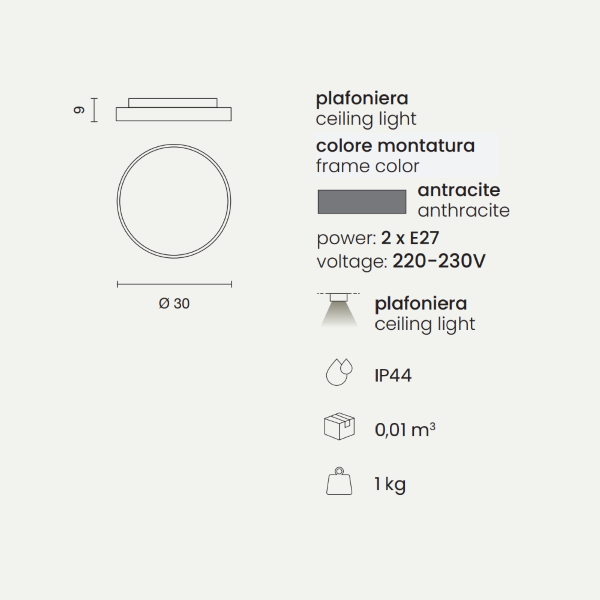Click the bold 'antracite' color name
The image size is (600, 600).
(458, 190)
